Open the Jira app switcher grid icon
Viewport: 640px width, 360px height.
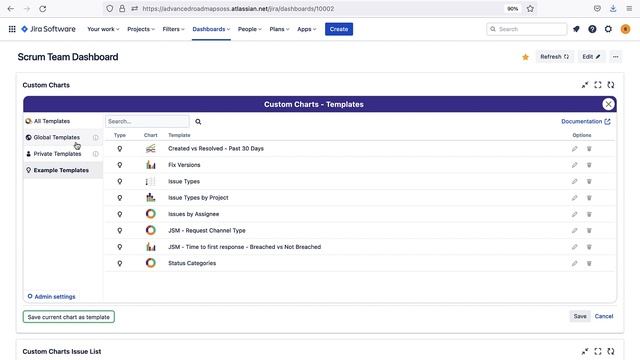click(12, 29)
